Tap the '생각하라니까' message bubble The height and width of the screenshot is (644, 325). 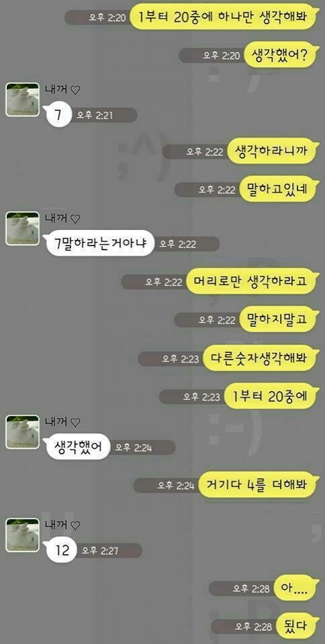pos(273,151)
